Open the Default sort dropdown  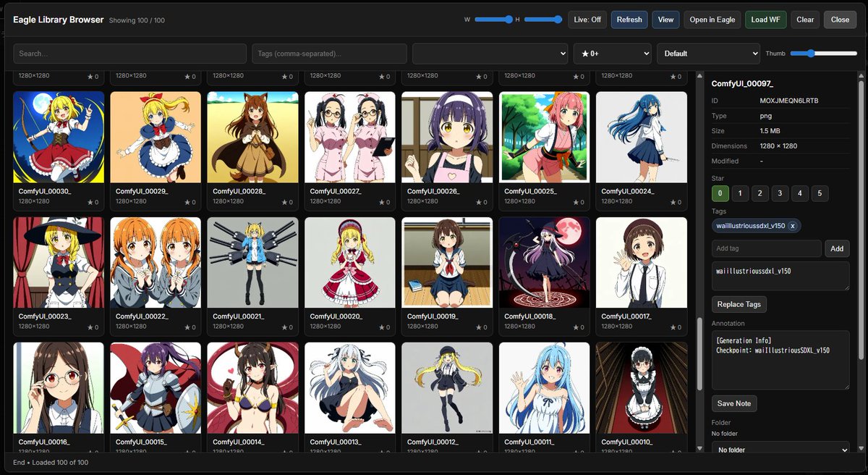coord(708,54)
